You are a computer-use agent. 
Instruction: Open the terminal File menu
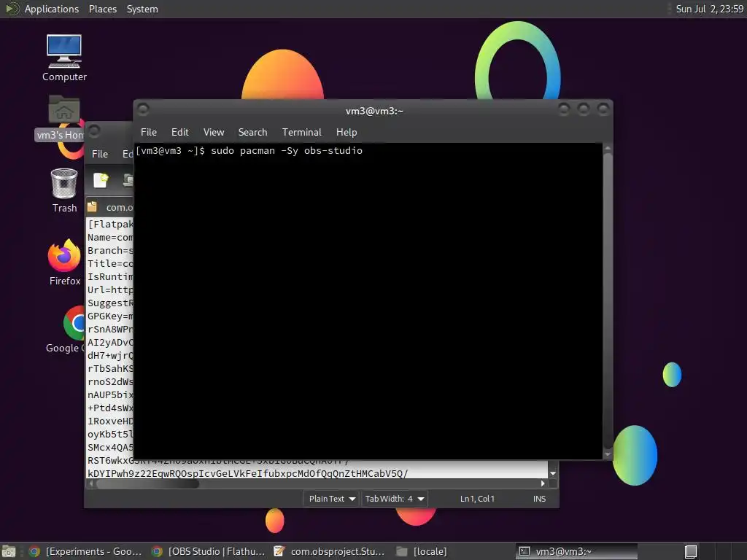149,132
